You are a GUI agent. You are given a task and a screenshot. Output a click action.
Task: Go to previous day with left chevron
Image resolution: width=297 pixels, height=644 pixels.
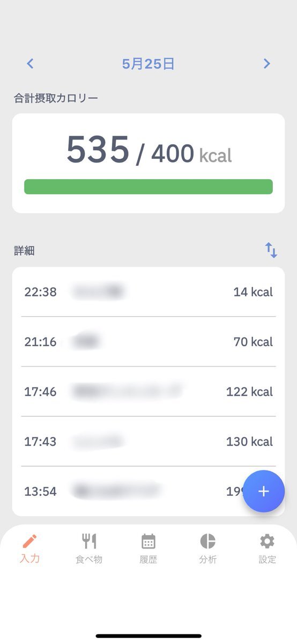coord(30,64)
